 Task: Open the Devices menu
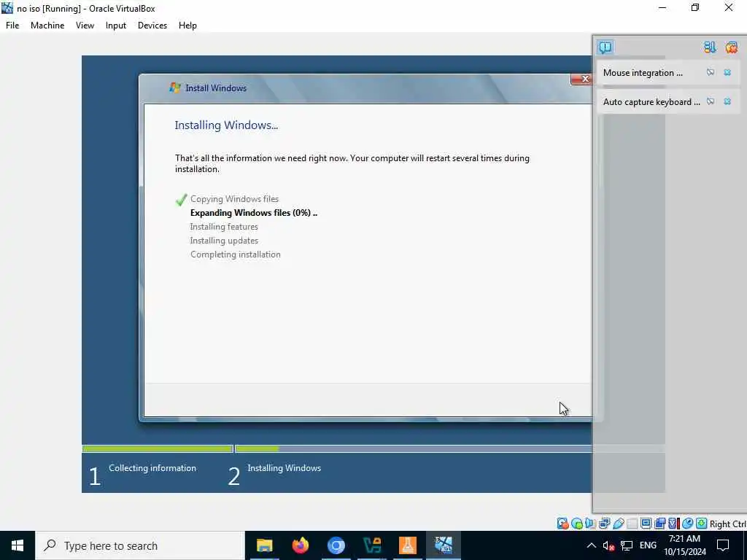click(x=152, y=26)
